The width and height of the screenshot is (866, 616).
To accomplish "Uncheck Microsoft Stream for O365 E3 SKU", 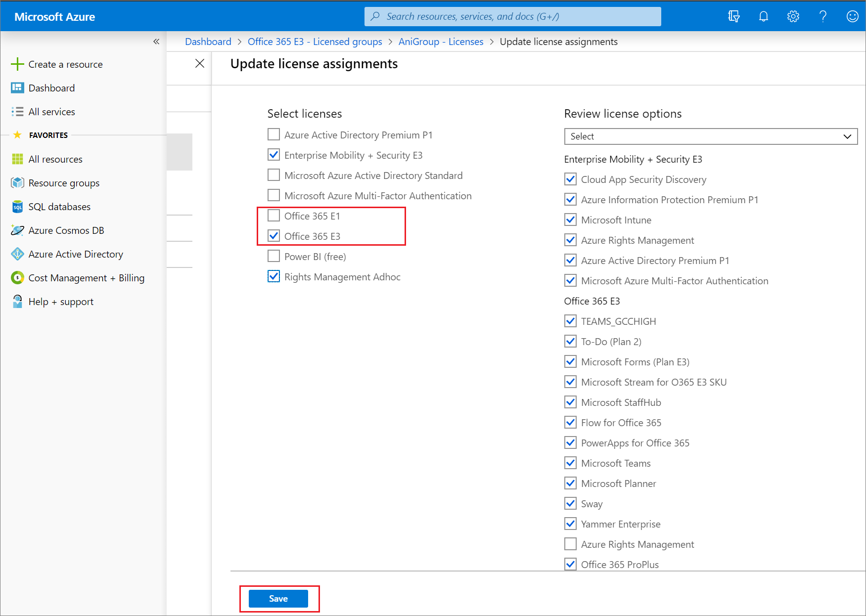I will [570, 382].
